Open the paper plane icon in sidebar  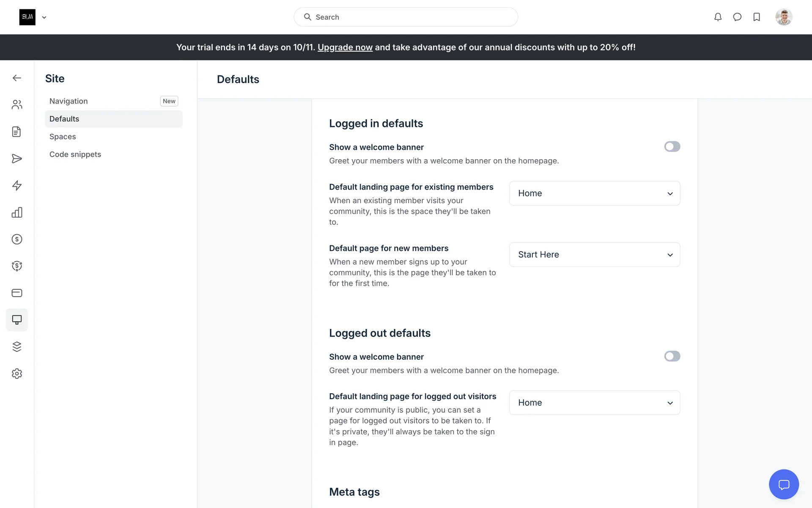point(17,159)
